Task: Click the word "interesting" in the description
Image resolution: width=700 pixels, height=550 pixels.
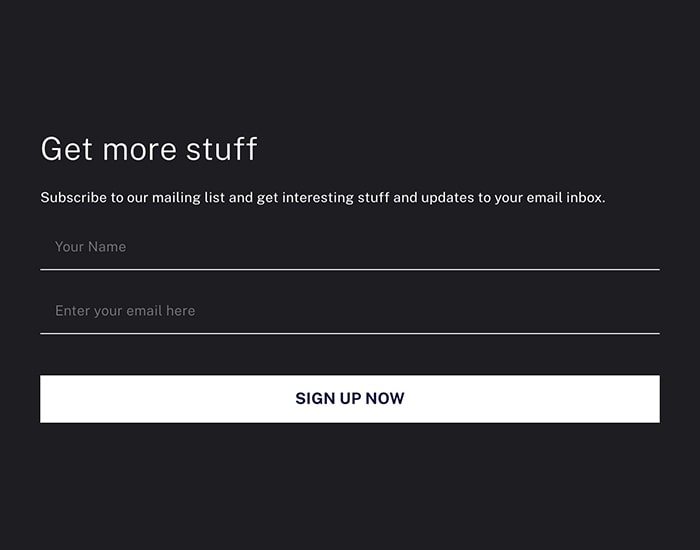Action: [318, 198]
